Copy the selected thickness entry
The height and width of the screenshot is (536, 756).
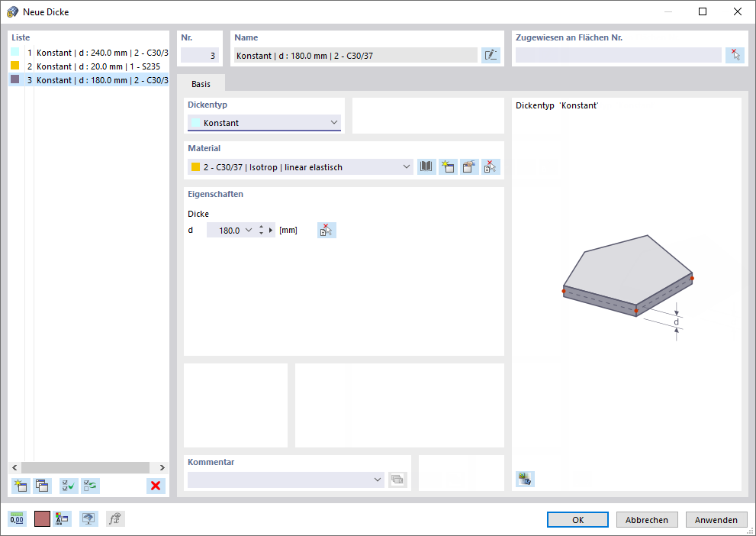click(x=42, y=486)
